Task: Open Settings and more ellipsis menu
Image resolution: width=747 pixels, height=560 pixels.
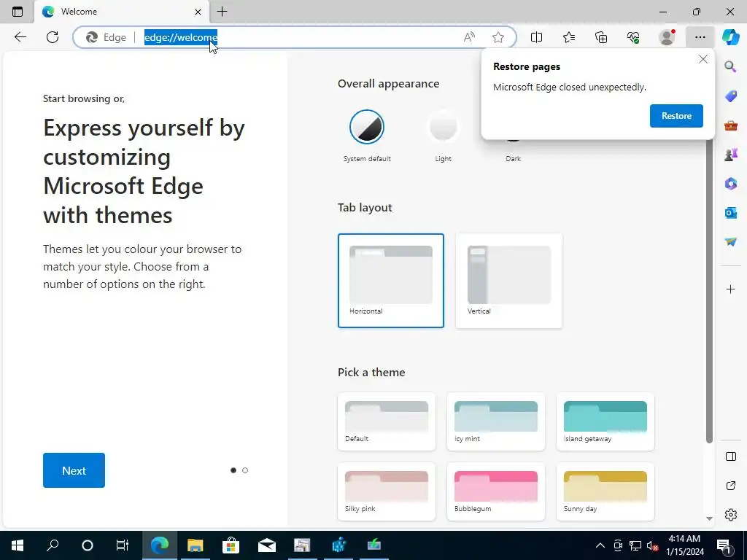Action: coord(700,37)
